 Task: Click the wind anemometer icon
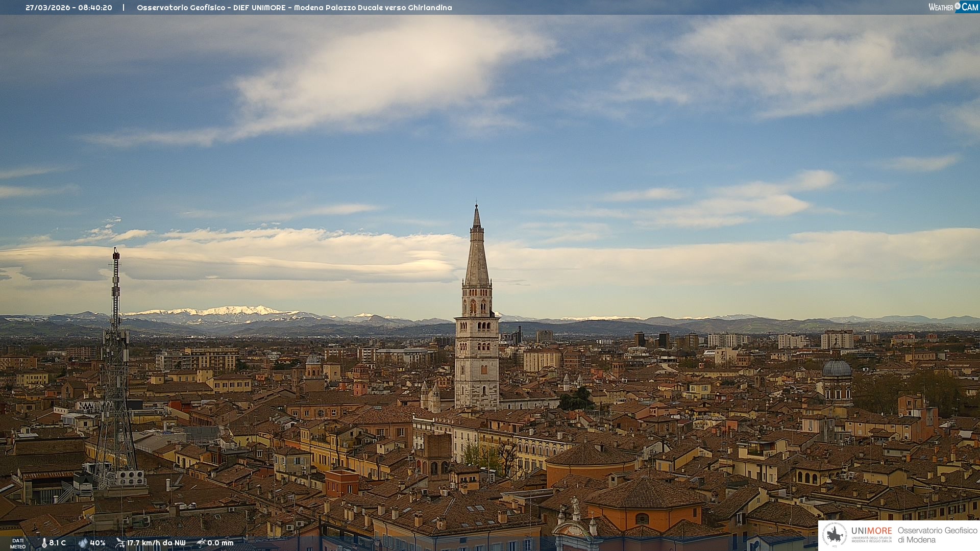pyautogui.click(x=120, y=543)
